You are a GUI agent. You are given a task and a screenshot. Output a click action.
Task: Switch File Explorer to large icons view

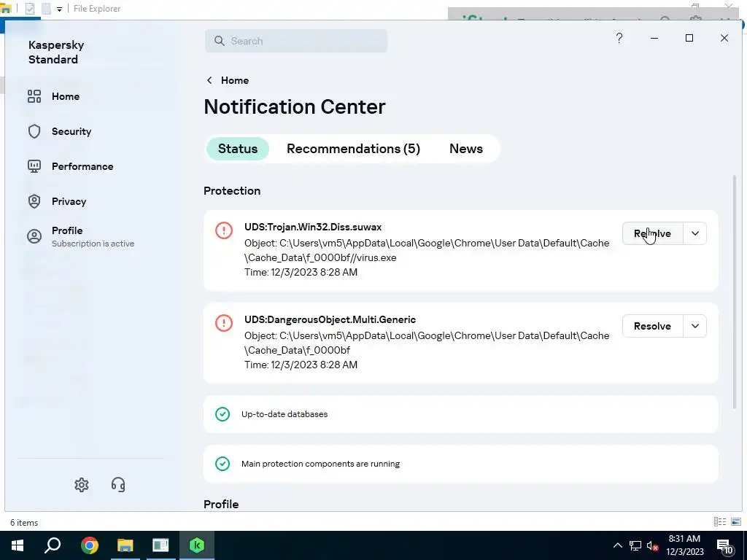(x=736, y=522)
